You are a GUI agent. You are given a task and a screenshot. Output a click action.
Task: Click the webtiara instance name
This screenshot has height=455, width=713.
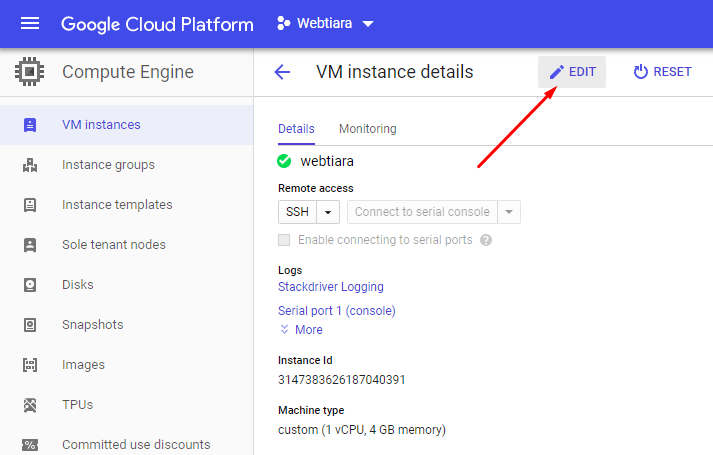(x=327, y=161)
